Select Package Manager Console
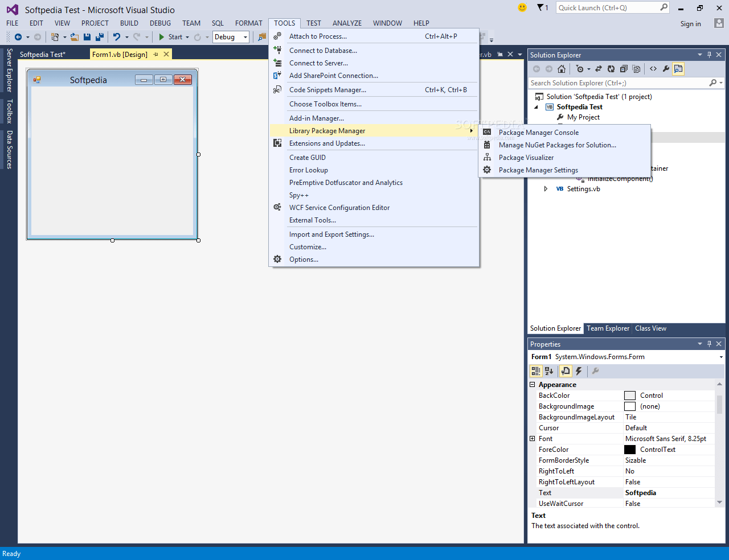The width and height of the screenshot is (729, 560). [x=564, y=133]
